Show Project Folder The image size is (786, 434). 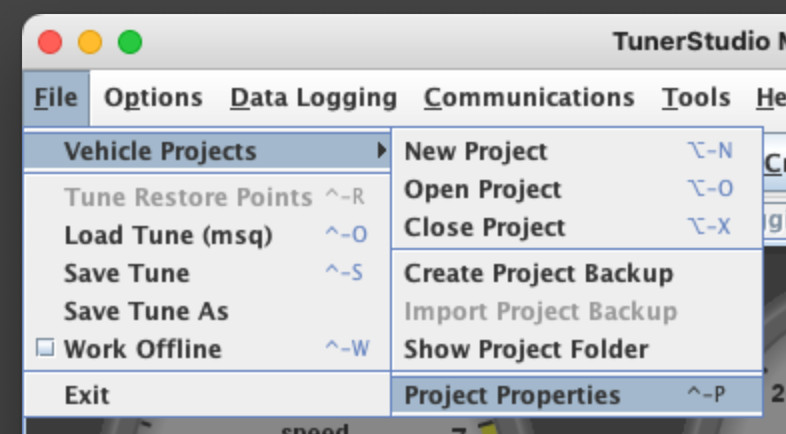click(526, 350)
